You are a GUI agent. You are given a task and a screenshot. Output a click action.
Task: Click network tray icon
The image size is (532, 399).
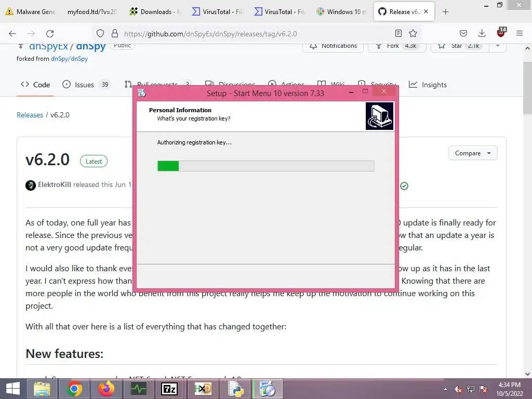coord(471,389)
